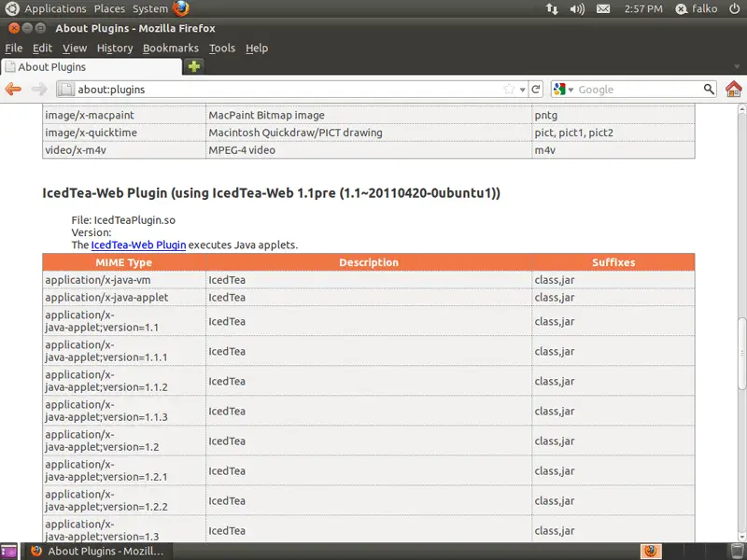Viewport: 747px width, 560px height.
Task: Click the page icon in the URL bar
Action: [66, 89]
